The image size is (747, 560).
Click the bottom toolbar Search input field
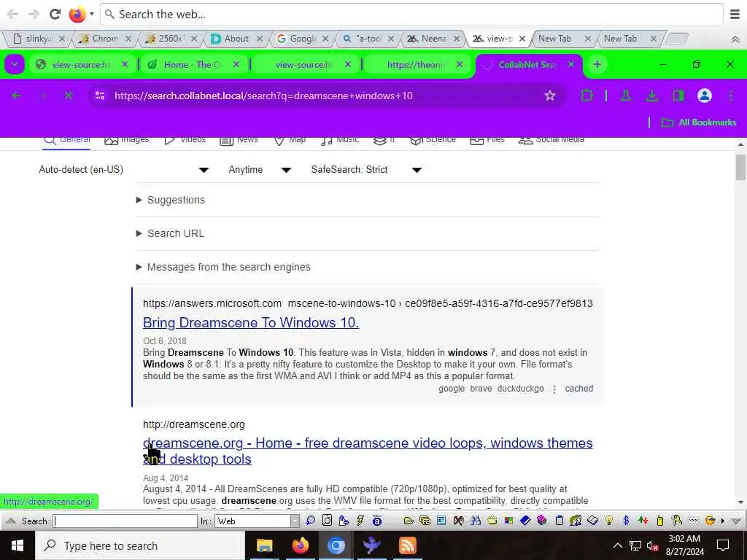[x=125, y=521]
